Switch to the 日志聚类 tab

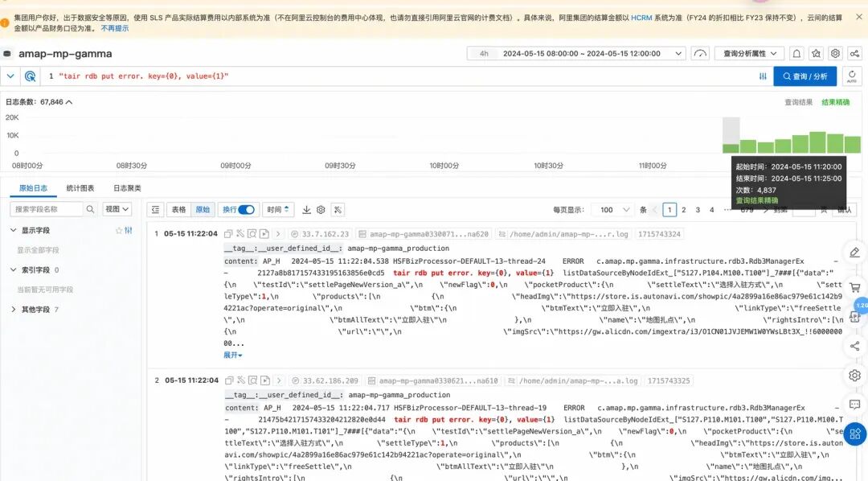tap(127, 188)
